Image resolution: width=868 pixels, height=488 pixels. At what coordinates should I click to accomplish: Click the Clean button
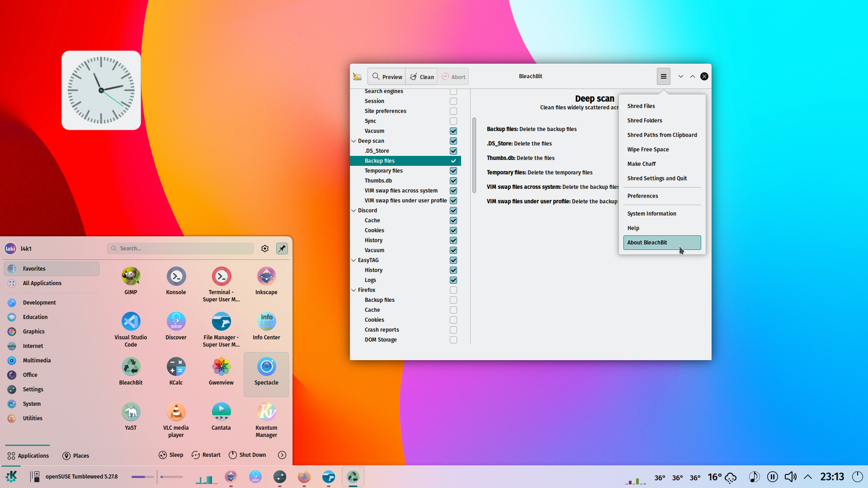coord(422,77)
